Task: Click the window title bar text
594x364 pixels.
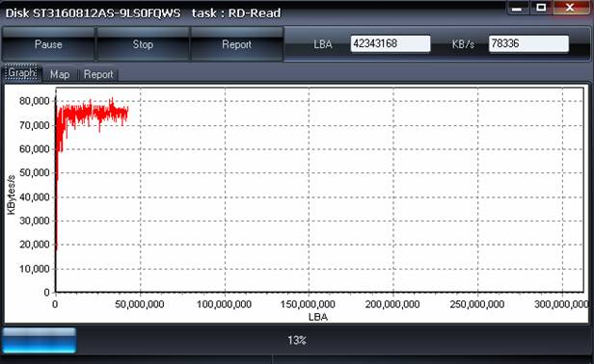Action: click(143, 13)
